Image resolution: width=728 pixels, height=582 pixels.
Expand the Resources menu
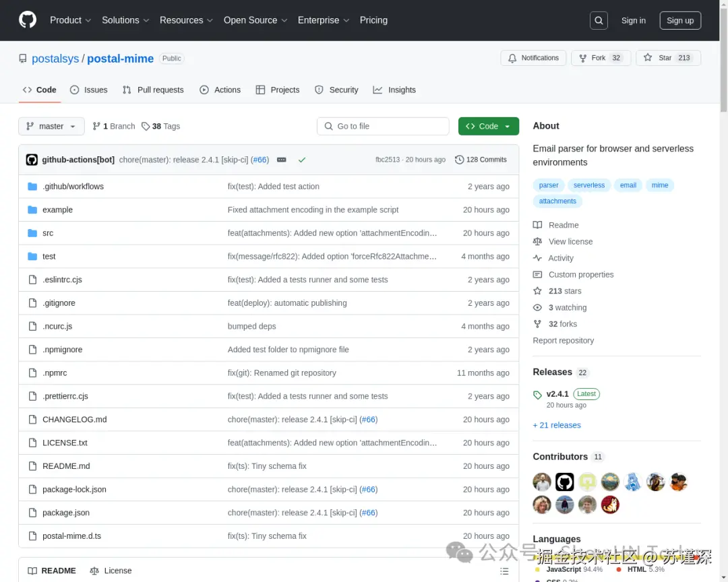coord(186,20)
